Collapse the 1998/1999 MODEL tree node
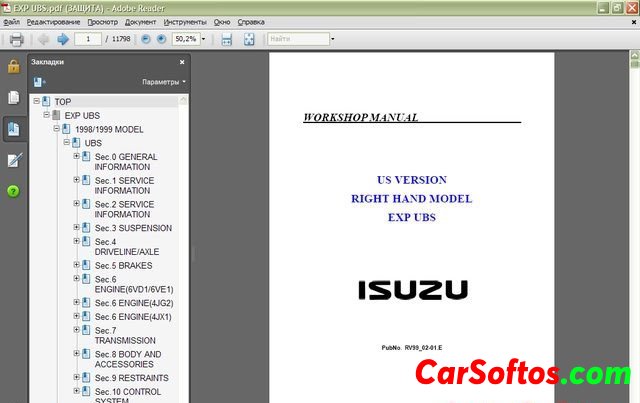Viewport: 640px width, 403px height. click(56, 129)
